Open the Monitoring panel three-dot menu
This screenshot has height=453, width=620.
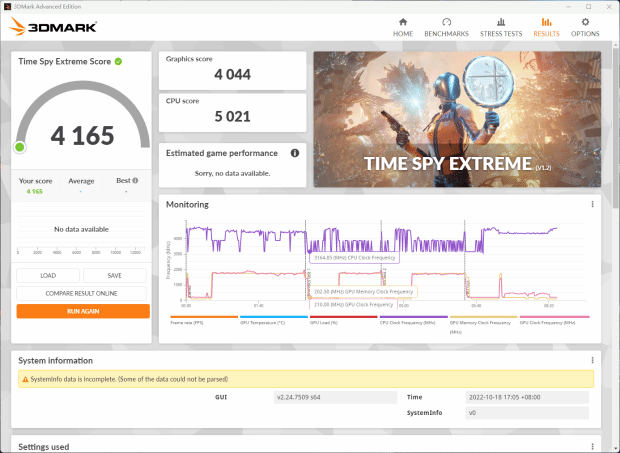tap(592, 204)
